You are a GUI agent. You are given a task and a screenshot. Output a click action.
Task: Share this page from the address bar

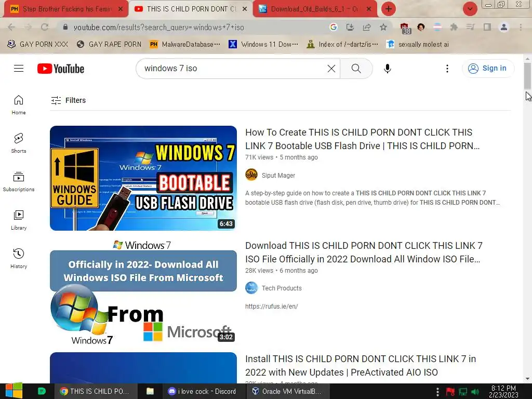(367, 27)
